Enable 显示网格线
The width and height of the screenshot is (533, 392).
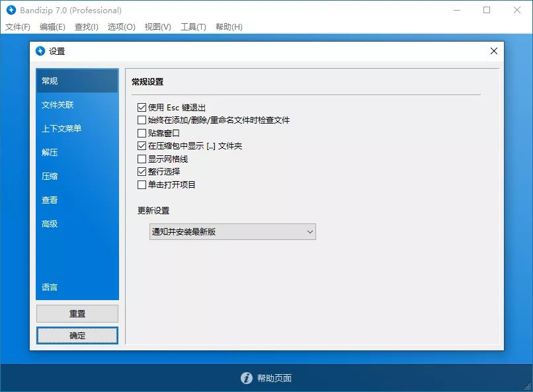143,159
